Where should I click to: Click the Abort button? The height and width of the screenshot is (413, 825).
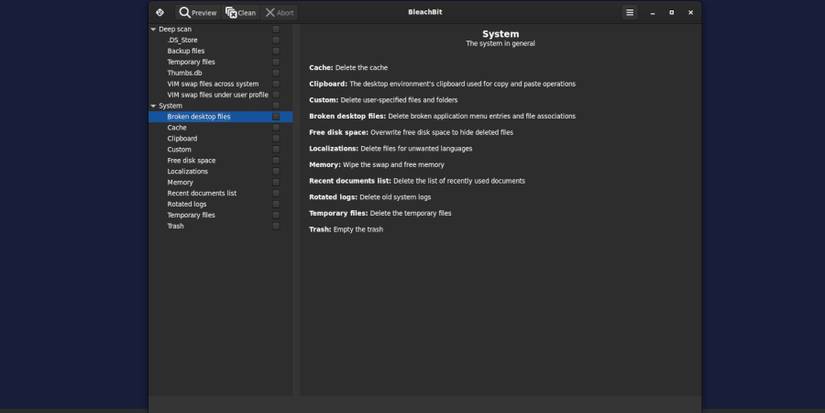click(x=279, y=13)
